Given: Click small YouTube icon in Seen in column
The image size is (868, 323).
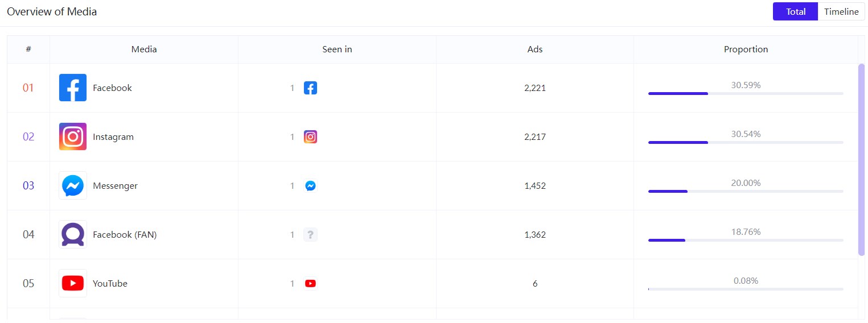Looking at the screenshot, I should (310, 283).
